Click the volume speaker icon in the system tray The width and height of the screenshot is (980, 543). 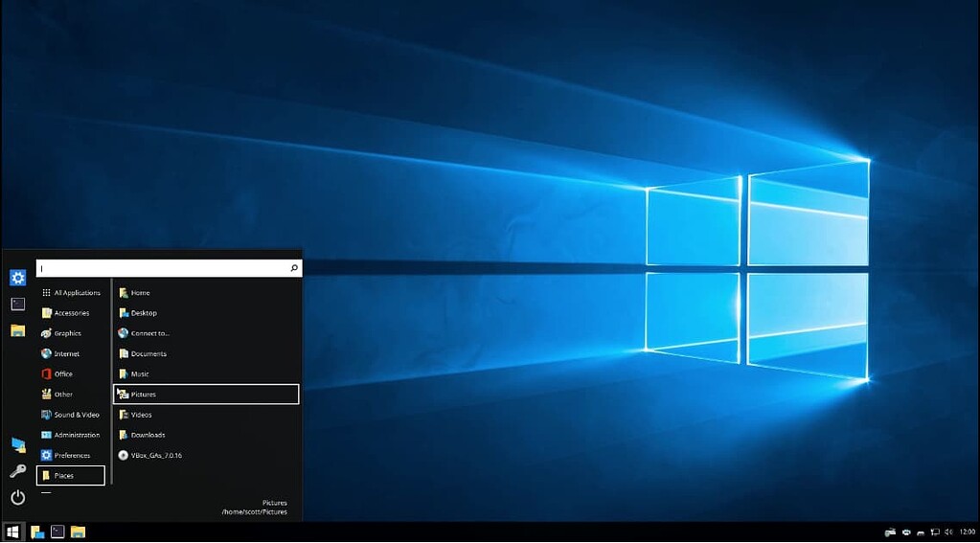pos(948,532)
